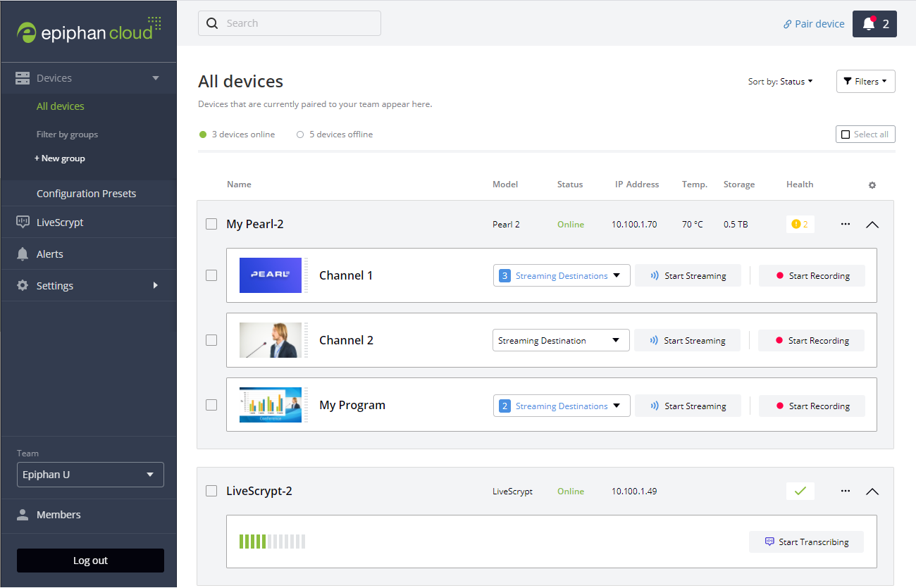
Task: Expand the Settings submenu arrow
Action: (x=156, y=285)
